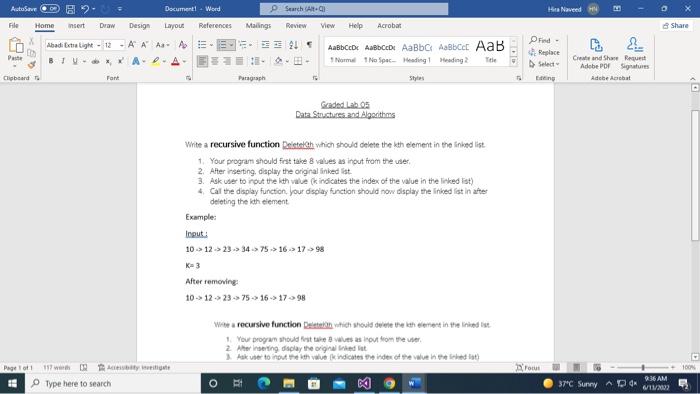Click the Sort icon
Image resolution: width=700 pixels, height=394 pixels.
293,45
